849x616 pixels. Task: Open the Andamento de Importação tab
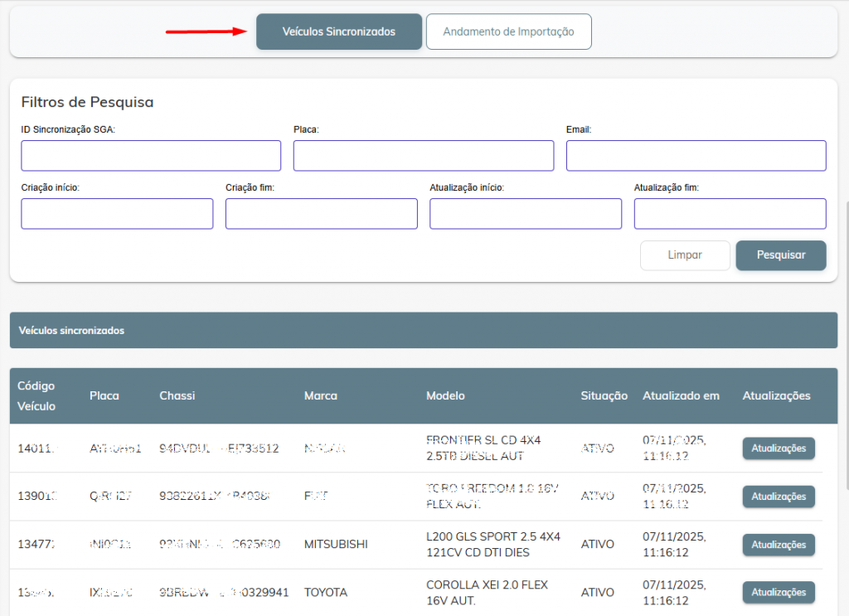508,32
